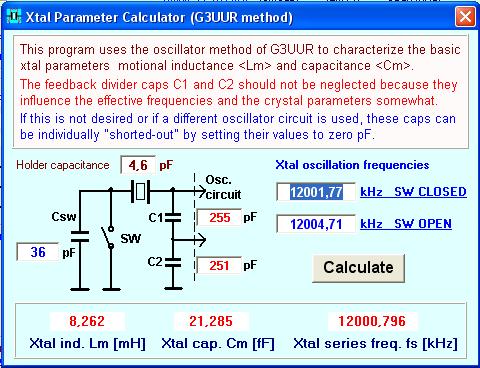The height and width of the screenshot is (368, 480).
Task: Edit the Csw capacitance field
Action: pos(38,252)
